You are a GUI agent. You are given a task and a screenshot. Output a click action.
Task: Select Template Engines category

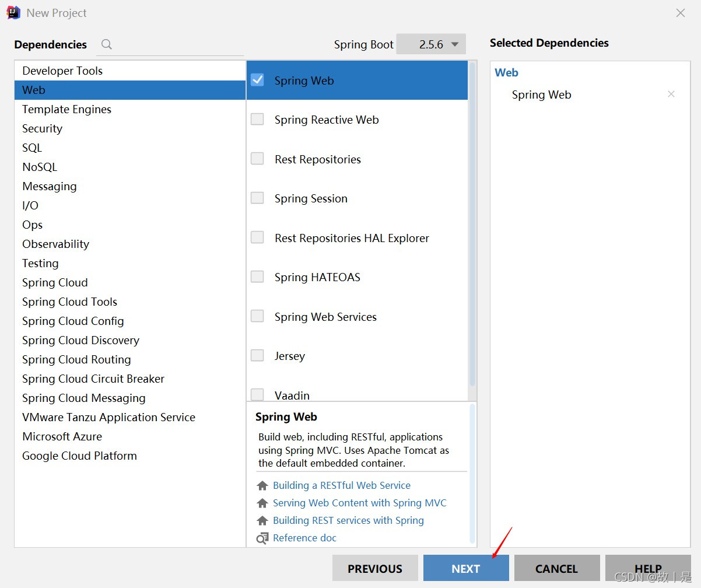[129, 109]
